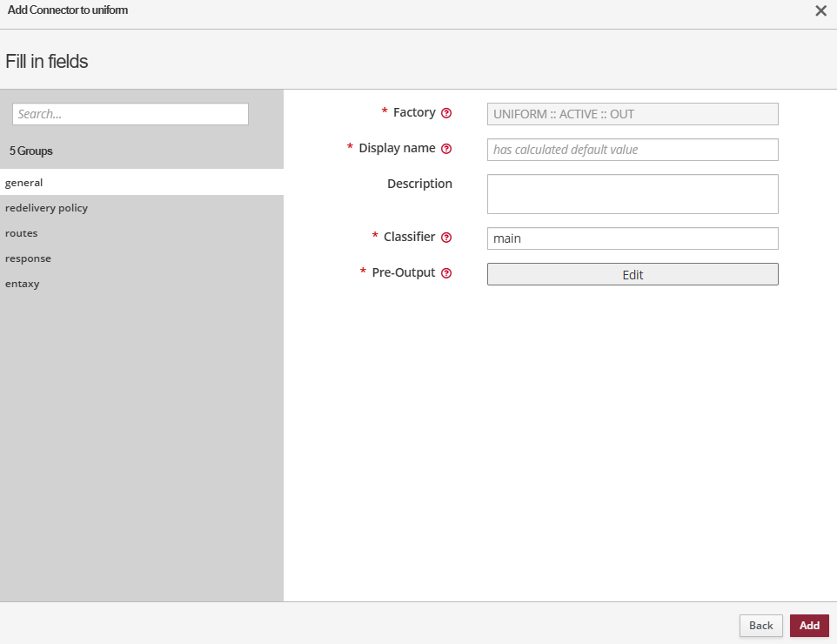
Task: Click the 5 Groups label
Action: coord(31,151)
